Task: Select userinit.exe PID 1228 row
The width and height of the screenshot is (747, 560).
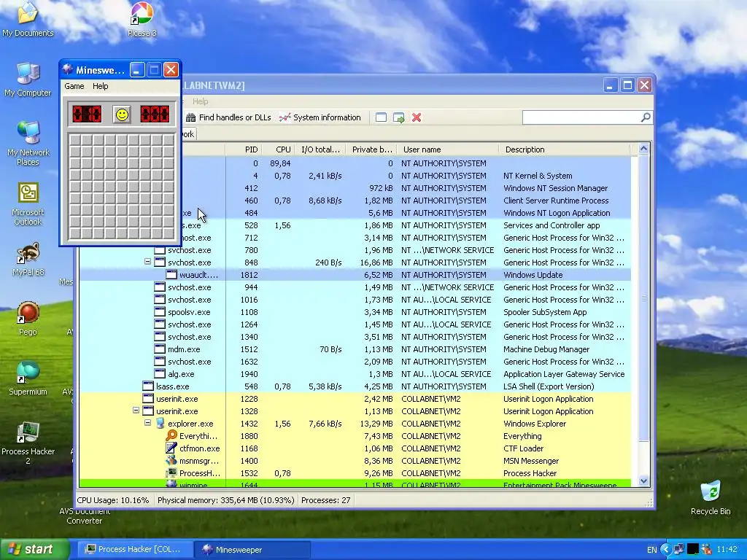Action: click(x=355, y=399)
